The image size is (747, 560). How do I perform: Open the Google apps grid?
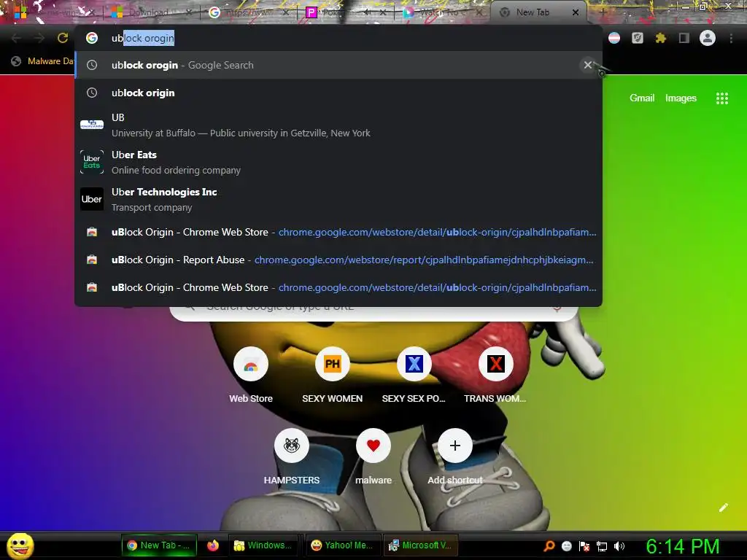tap(721, 98)
